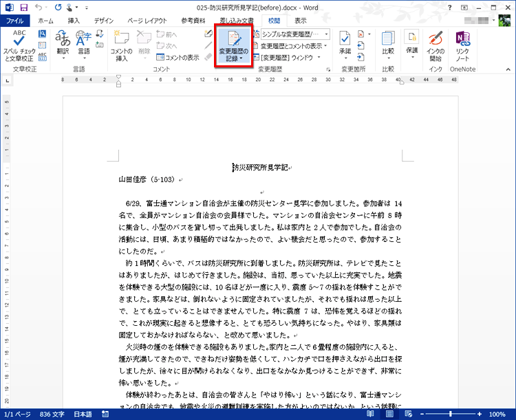516x420 pixels.
Task: Go to previous comment (前へ)
Action: (166, 34)
